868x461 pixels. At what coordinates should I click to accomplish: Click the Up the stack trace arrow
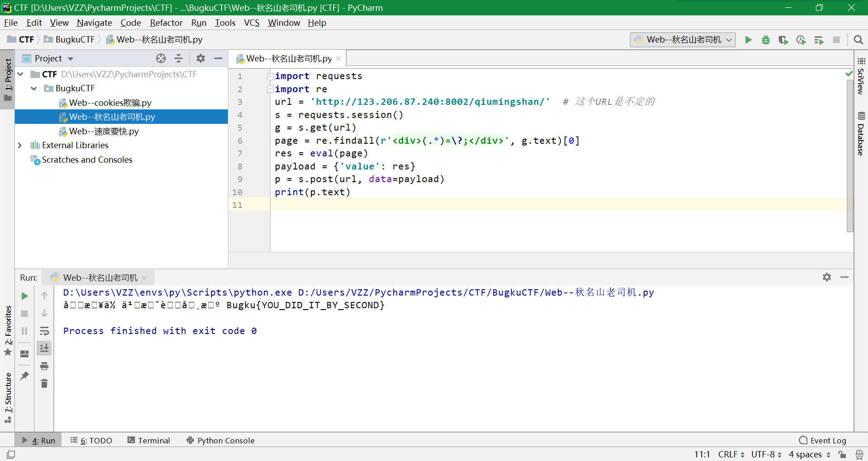[44, 296]
